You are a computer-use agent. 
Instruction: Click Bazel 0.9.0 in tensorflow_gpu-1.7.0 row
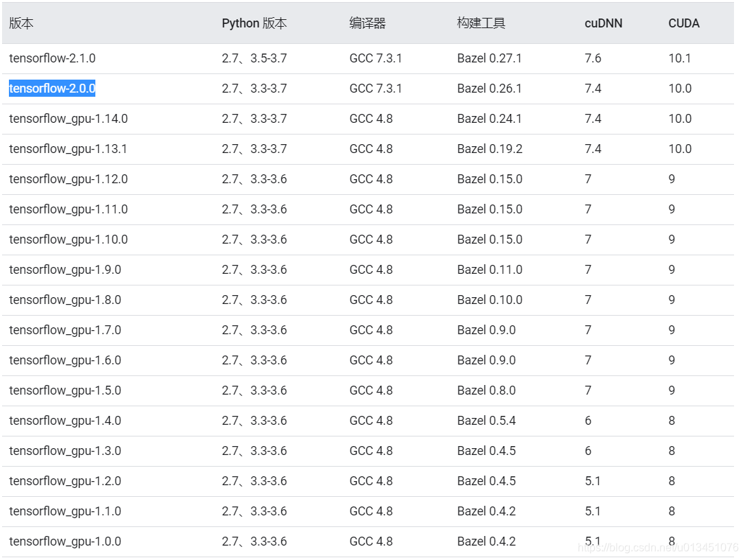click(x=486, y=330)
